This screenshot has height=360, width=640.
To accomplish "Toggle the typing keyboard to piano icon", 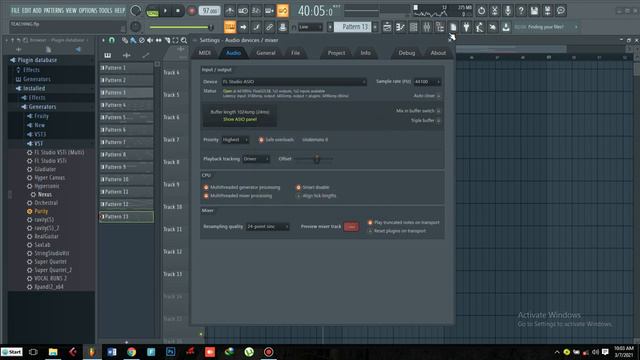I will click(x=230, y=27).
